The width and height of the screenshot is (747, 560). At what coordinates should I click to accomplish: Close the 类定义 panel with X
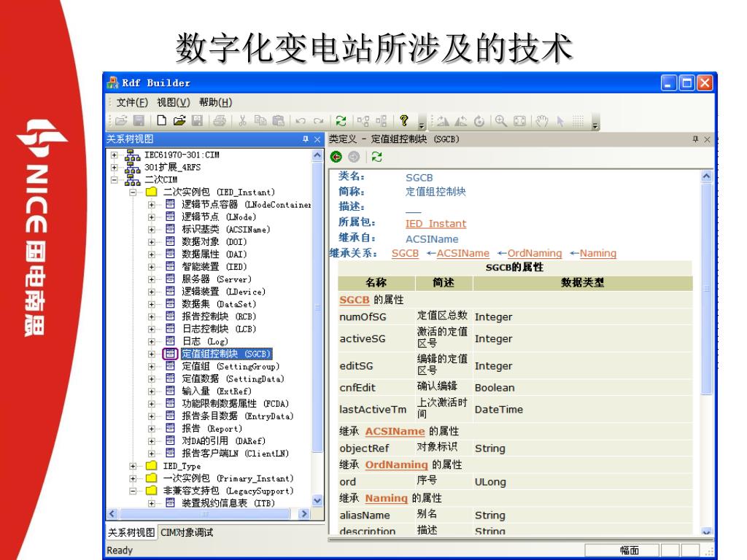[707, 139]
